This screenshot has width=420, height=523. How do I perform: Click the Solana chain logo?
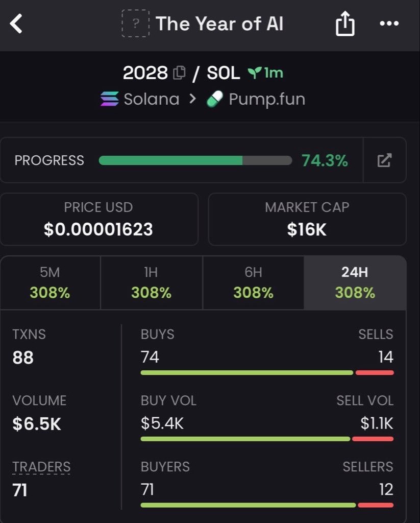[110, 99]
